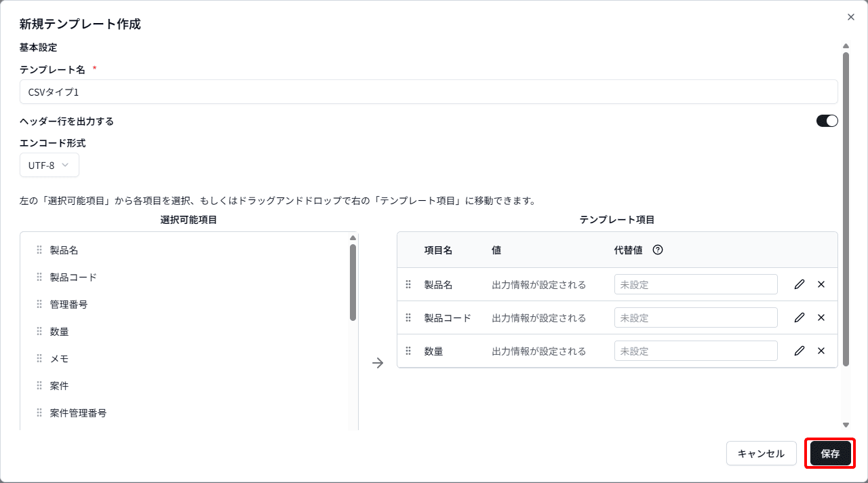Open the エンコード形式 dropdown showing UTF-8

49,165
